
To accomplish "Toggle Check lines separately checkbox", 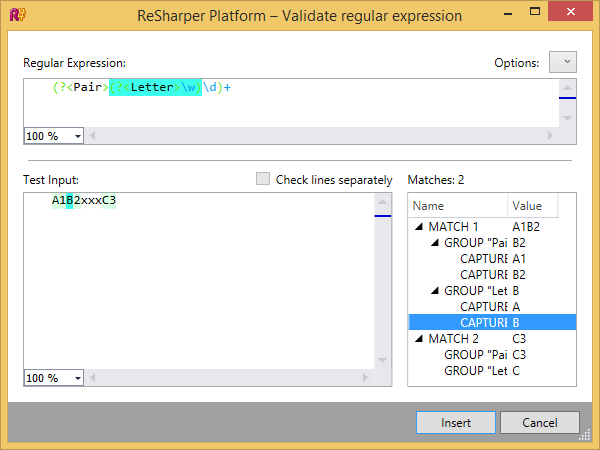I will pos(263,179).
